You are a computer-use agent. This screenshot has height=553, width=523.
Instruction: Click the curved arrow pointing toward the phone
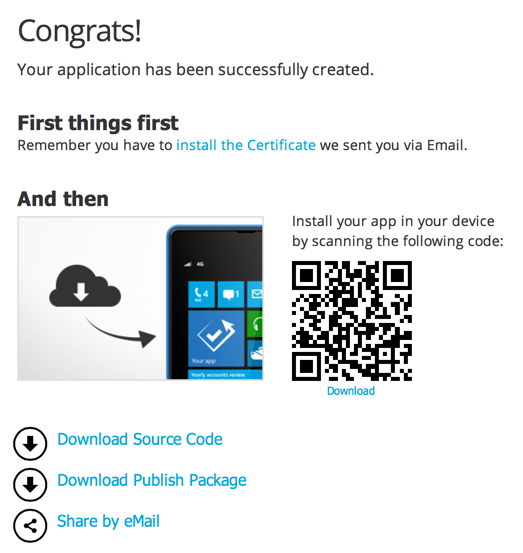[x=121, y=332]
